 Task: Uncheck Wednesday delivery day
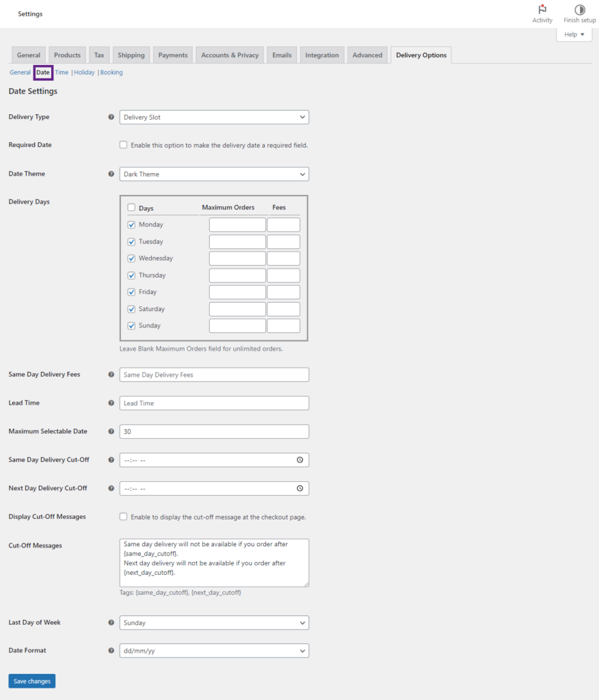pos(131,258)
